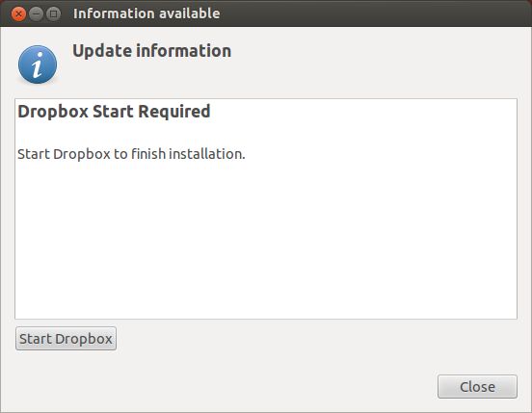Screen dimensions: 532x413
Task: Click the word 'available' in window title
Action: coord(189,13)
